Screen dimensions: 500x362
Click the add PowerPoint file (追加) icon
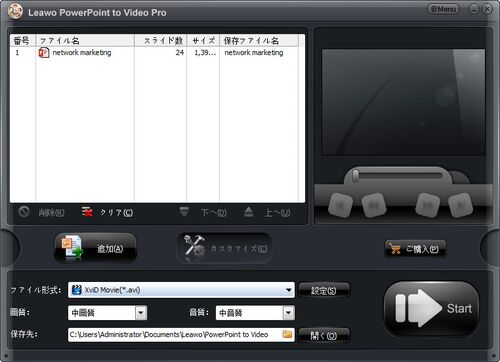coord(72,248)
